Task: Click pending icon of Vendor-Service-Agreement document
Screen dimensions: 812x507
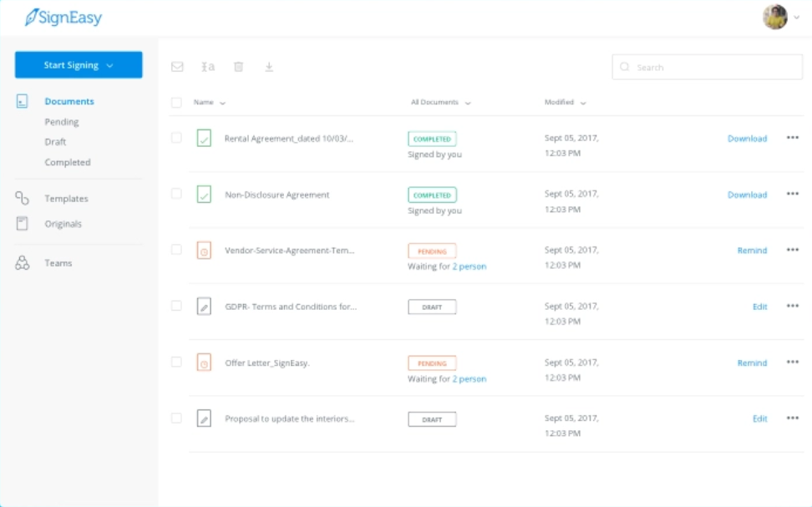Action: pos(204,251)
